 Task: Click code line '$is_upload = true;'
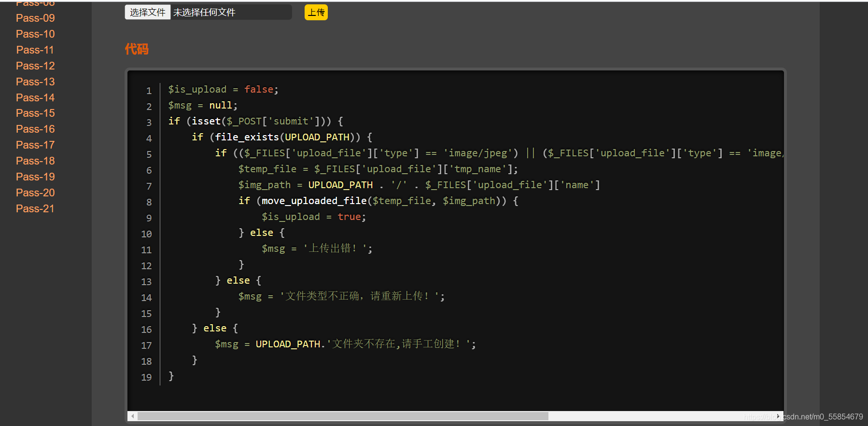[314, 217]
